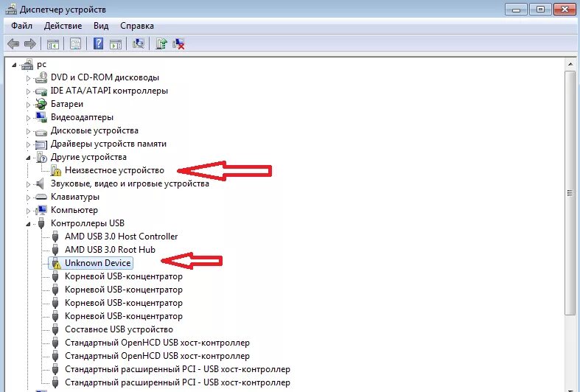Open the Вид menu

(x=101, y=26)
